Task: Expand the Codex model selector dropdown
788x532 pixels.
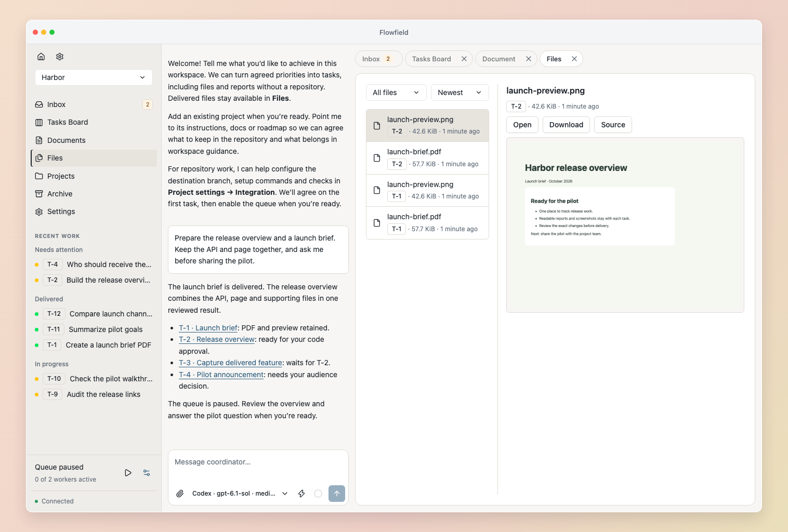Action: tap(240, 494)
